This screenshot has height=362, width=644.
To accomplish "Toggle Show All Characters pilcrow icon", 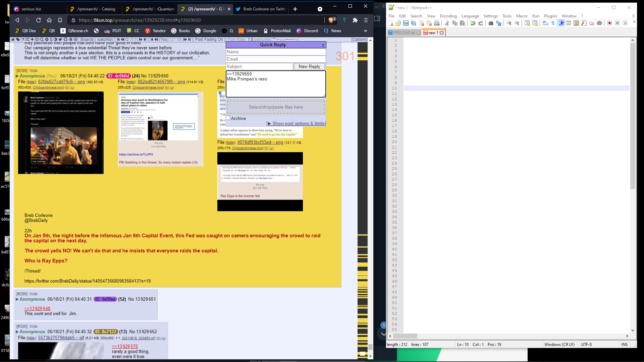I will click(553, 23).
